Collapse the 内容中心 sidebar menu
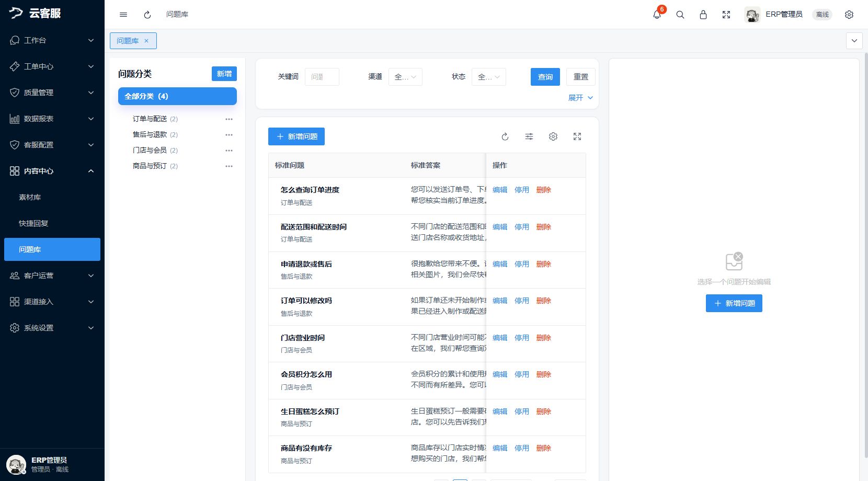Screen dimensions: 868x481 tap(52, 171)
